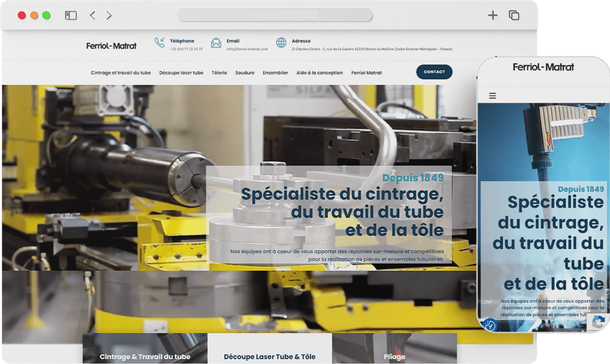Click the sidebar toggle icon in browser toolbar
610x364 pixels.
pos(71,16)
